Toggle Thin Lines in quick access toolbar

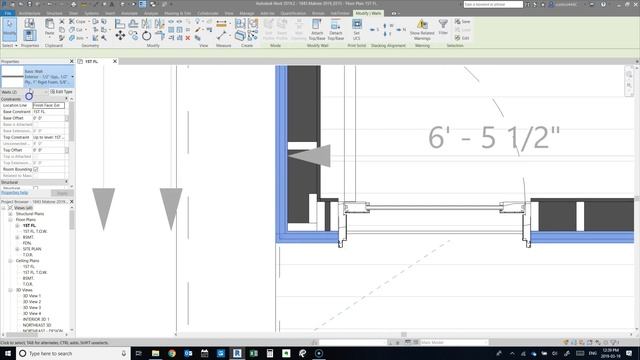tap(142, 4)
